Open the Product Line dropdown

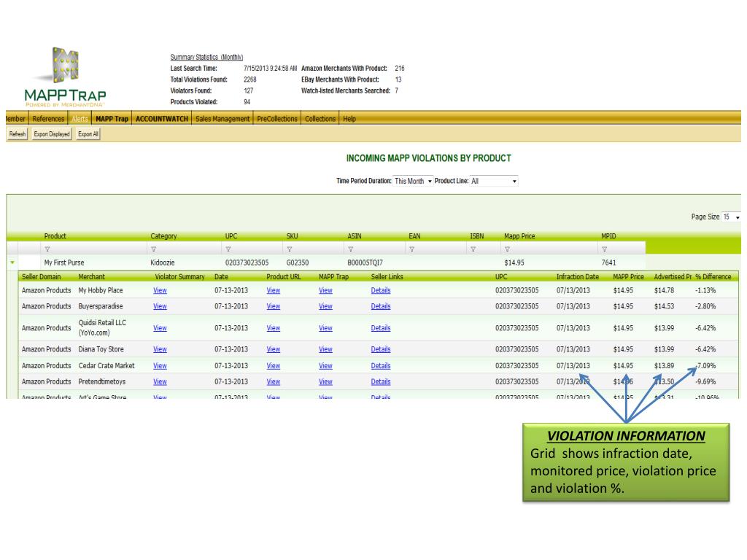click(x=494, y=181)
